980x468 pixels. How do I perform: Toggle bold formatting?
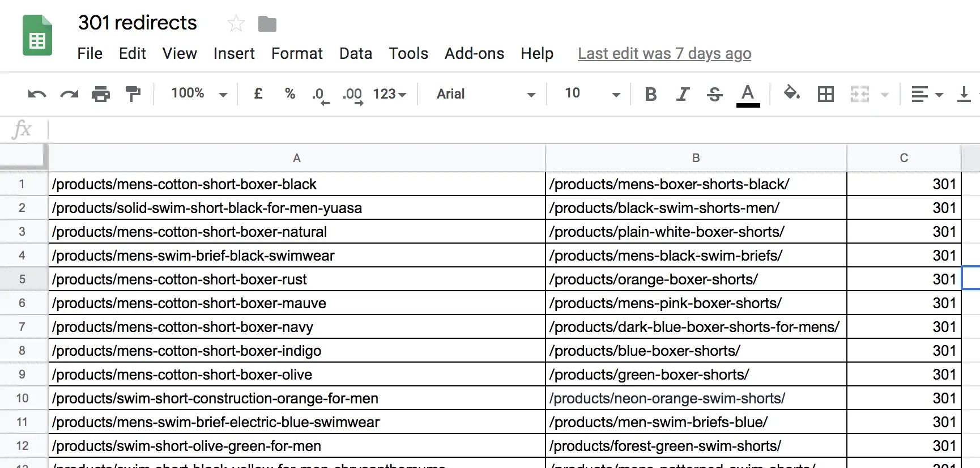pyautogui.click(x=651, y=94)
